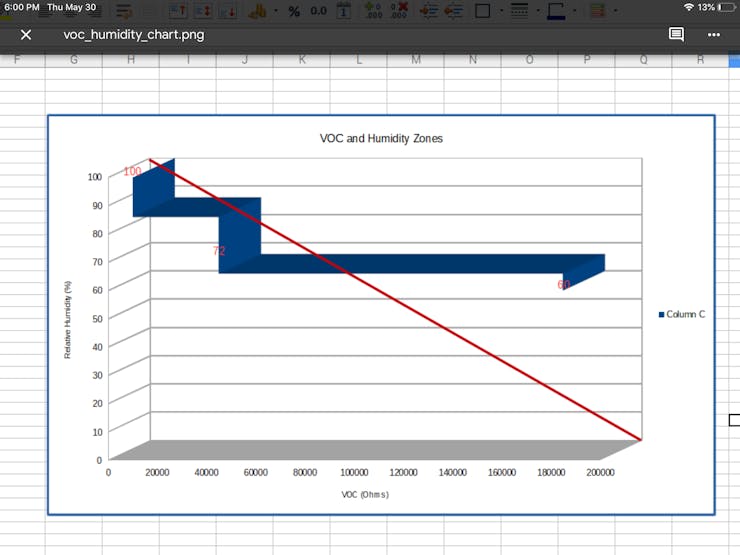The image size is (740, 555).
Task: Select column header J
Action: 245,60
